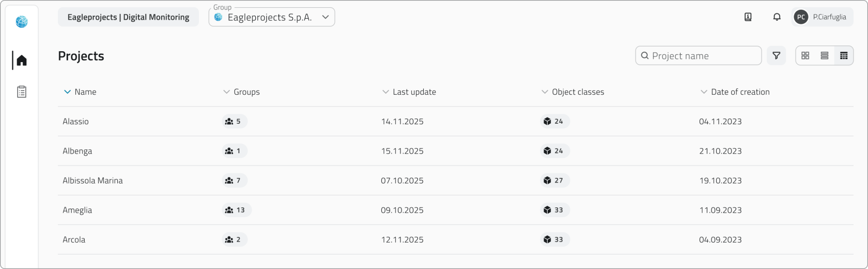The width and height of the screenshot is (868, 269).
Task: Open the Albissola Marina project
Action: [x=93, y=181]
